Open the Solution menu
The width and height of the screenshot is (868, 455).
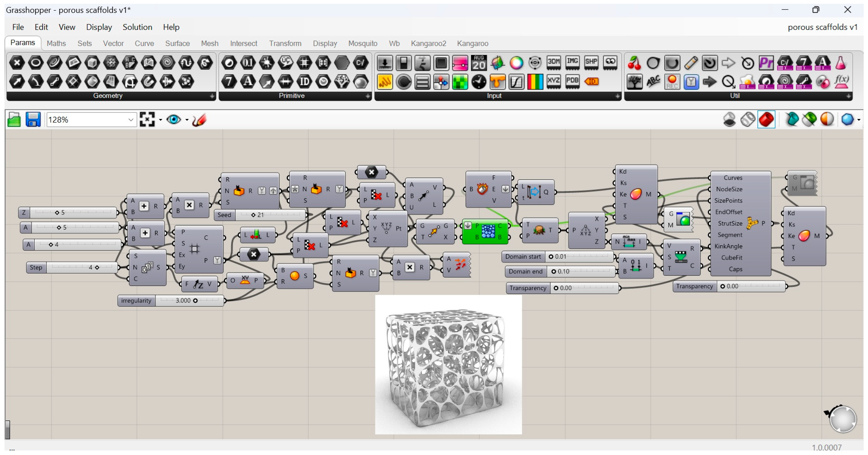coord(137,27)
